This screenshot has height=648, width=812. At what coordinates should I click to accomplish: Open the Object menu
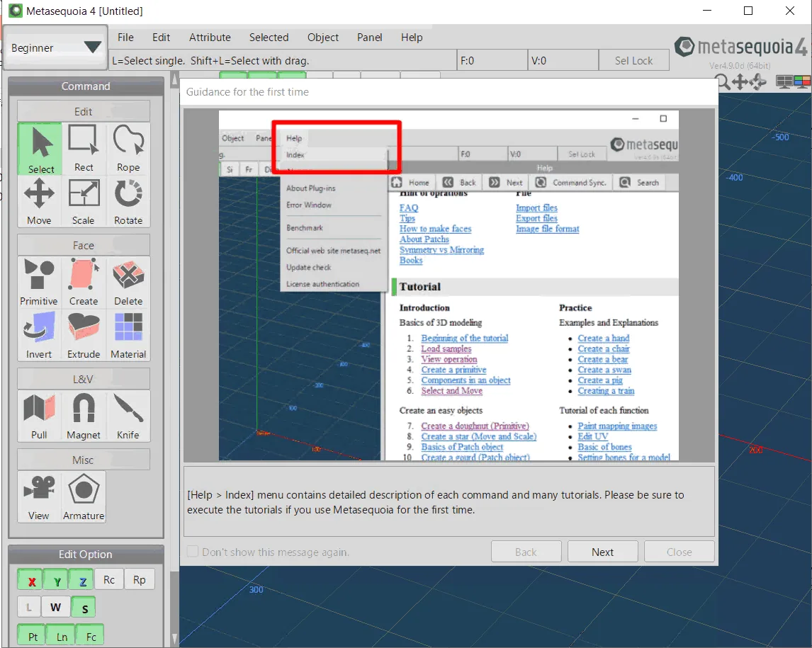point(322,38)
